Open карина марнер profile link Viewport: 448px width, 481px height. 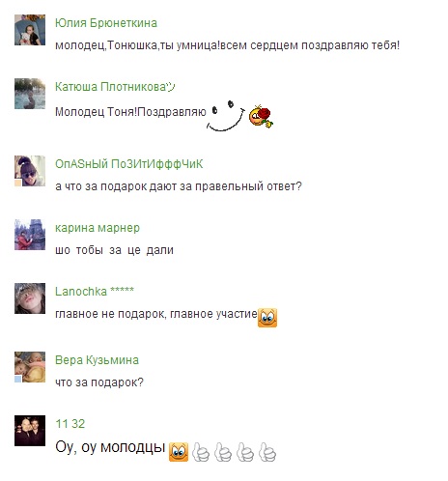(x=98, y=228)
